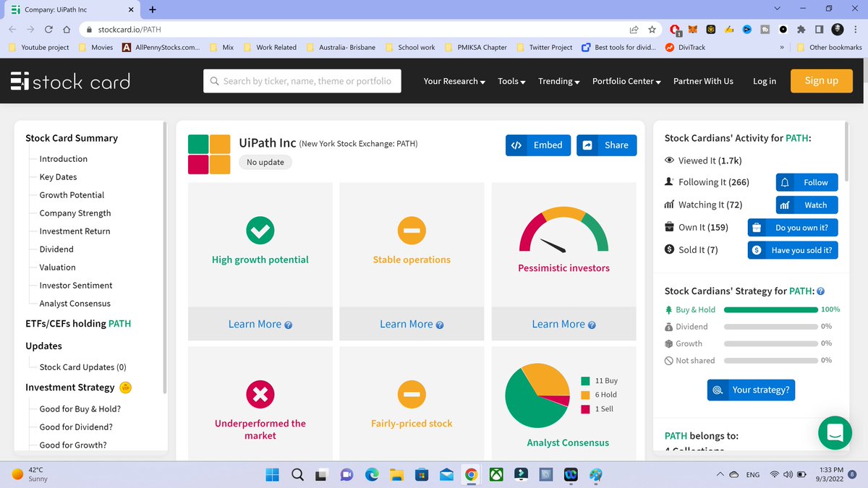Click the browser share page icon
868x488 pixels.
point(634,30)
